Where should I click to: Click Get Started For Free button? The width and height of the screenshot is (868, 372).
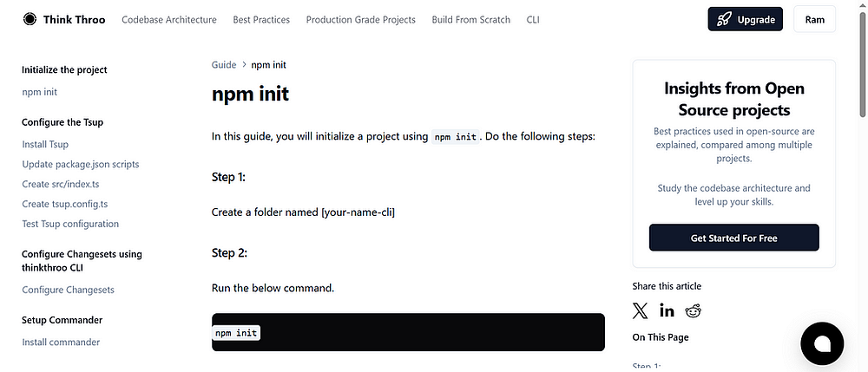click(x=734, y=238)
